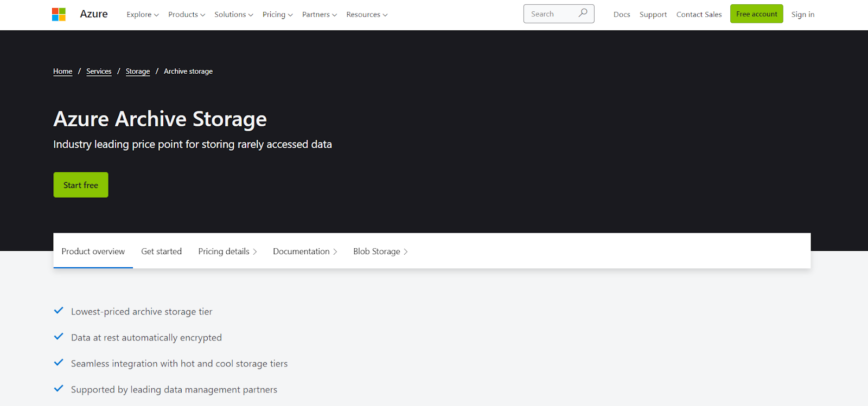Focus the Search input field
This screenshot has height=406, width=868.
point(559,14)
